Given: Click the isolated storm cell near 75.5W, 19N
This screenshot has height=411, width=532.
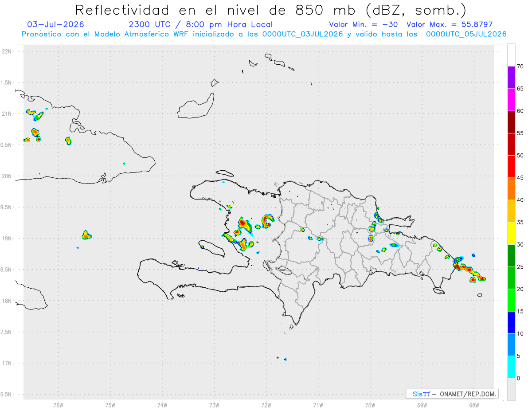Looking at the screenshot, I should pyautogui.click(x=86, y=235).
